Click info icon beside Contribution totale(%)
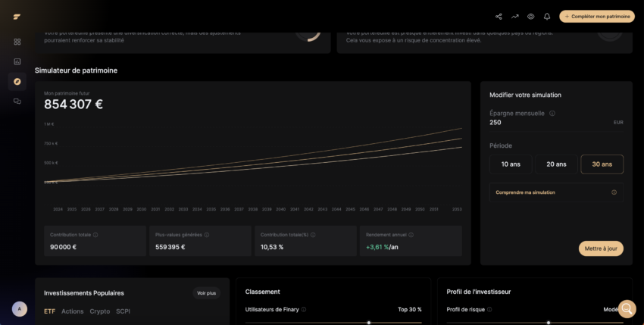Viewport: 644px width, 325px height. point(313,235)
